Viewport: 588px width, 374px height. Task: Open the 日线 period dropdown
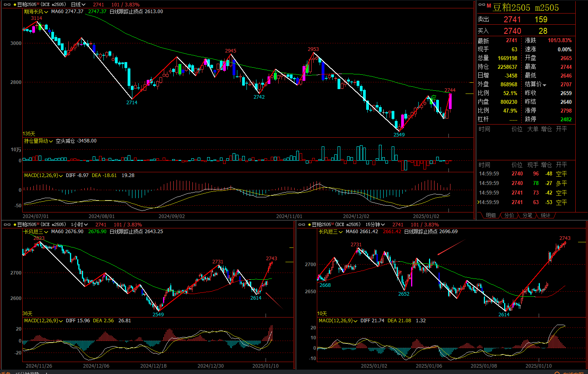coord(78,5)
